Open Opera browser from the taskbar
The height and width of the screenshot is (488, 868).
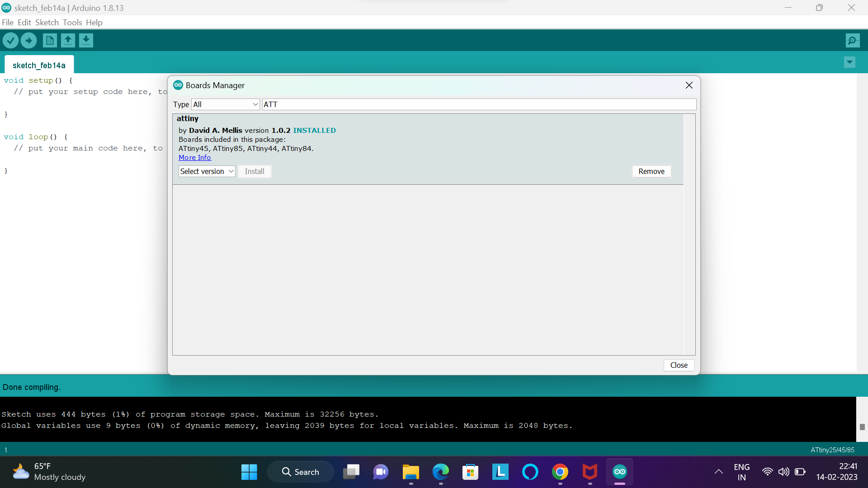tap(530, 471)
